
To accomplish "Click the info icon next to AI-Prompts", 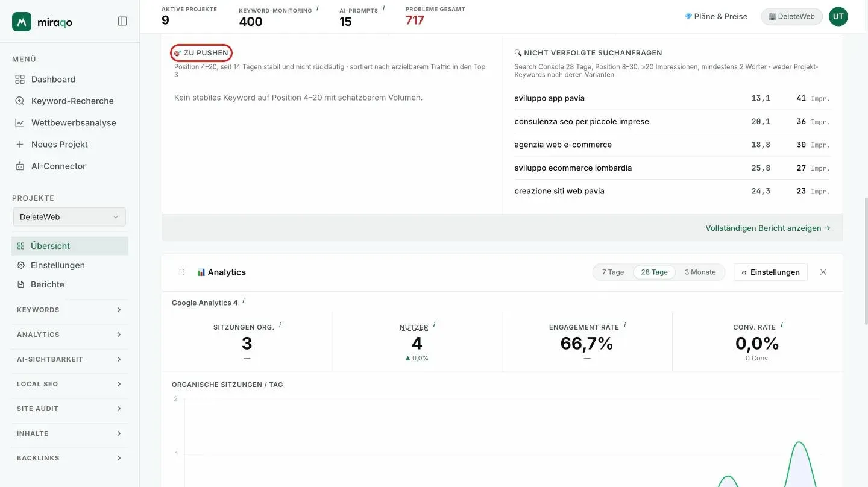I will [x=383, y=9].
